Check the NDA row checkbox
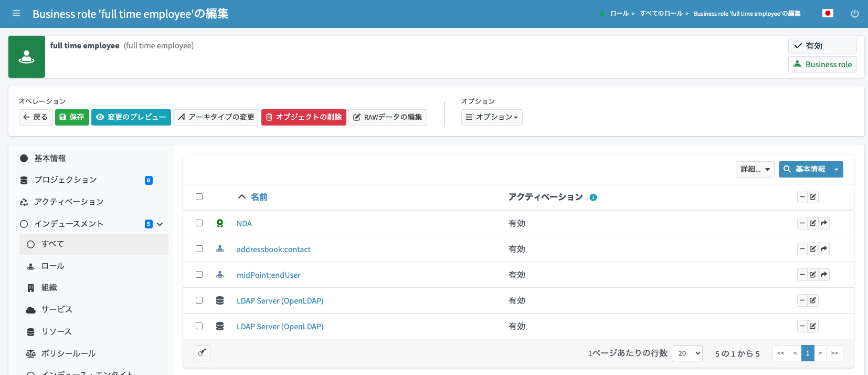The width and height of the screenshot is (868, 375). click(x=199, y=223)
